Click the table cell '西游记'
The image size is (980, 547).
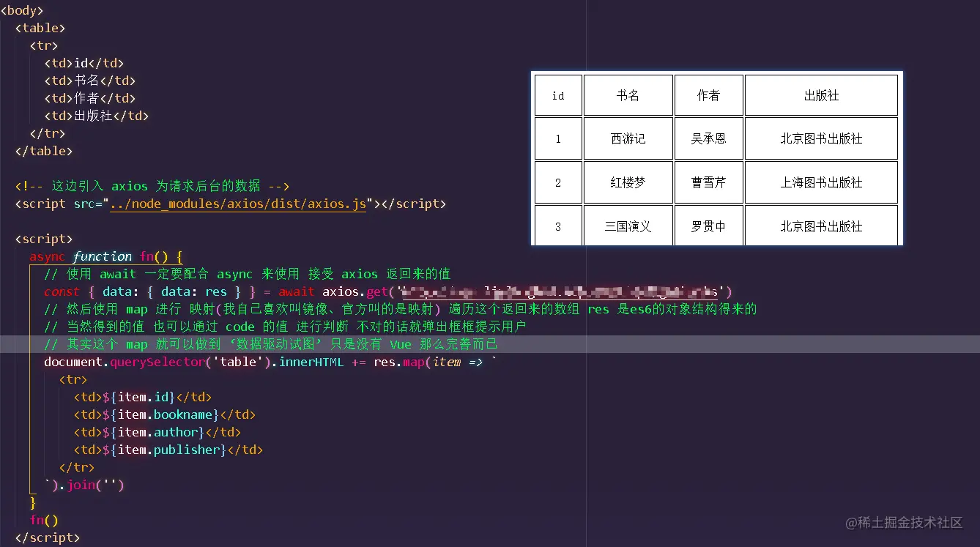pos(628,138)
